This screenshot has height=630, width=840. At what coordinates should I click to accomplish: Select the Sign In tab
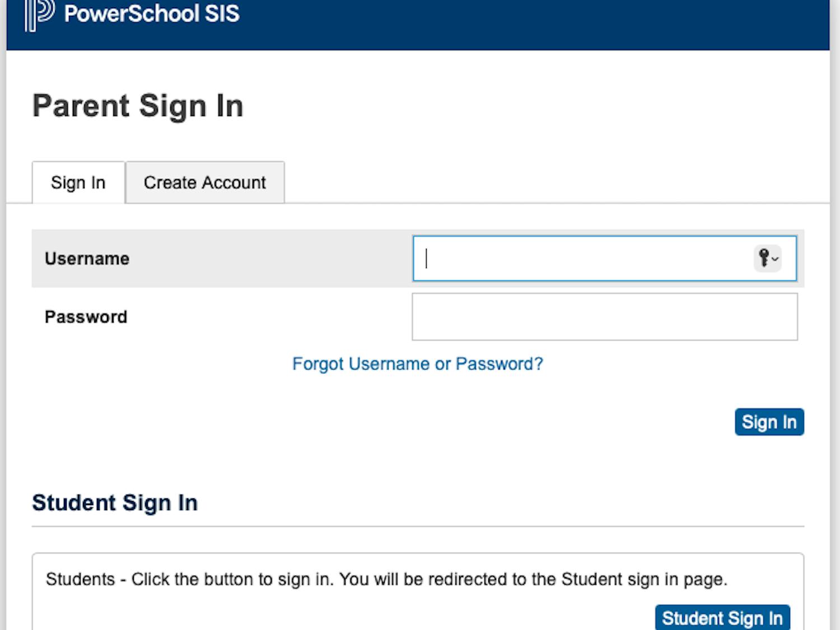click(78, 182)
